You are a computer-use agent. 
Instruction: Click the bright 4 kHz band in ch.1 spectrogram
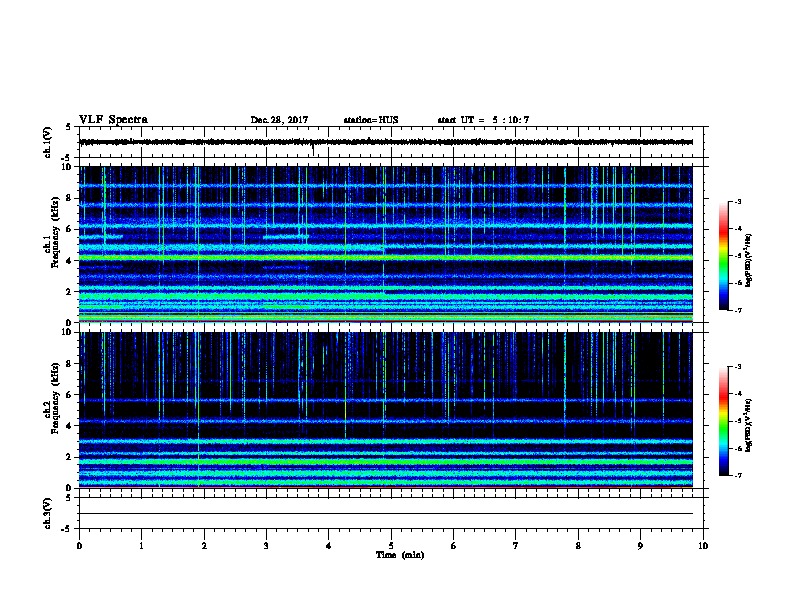coord(386,258)
